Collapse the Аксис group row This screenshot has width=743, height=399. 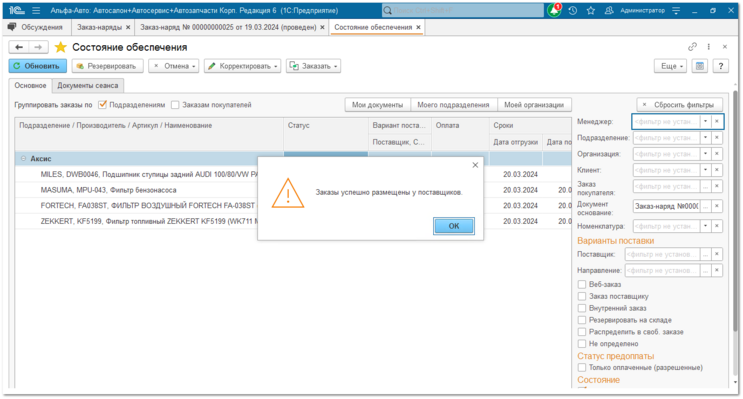pos(23,159)
